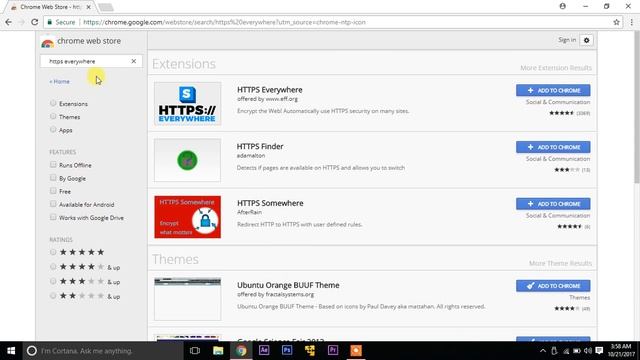Screen dimensions: 640x360
Task: Click the Chrome Web Store browser tab
Action: click(x=51, y=7)
